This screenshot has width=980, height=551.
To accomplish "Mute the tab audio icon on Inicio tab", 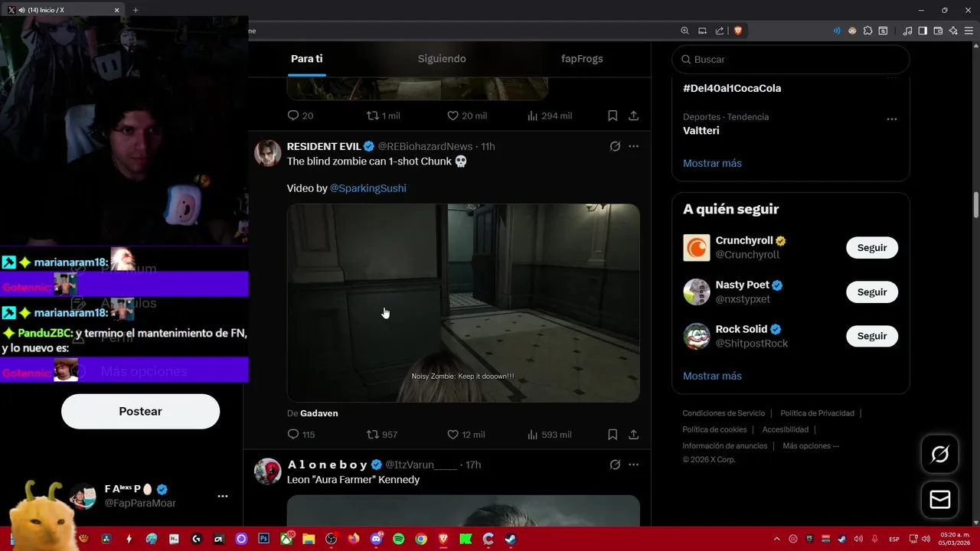I will 21,10.
